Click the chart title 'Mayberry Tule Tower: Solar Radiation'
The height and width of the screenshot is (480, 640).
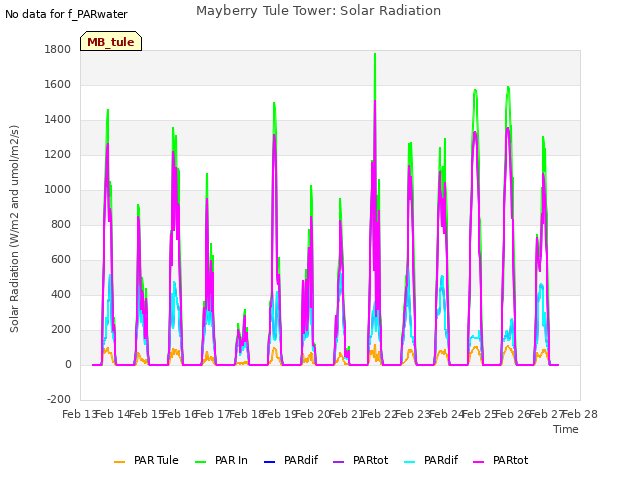[x=318, y=11]
